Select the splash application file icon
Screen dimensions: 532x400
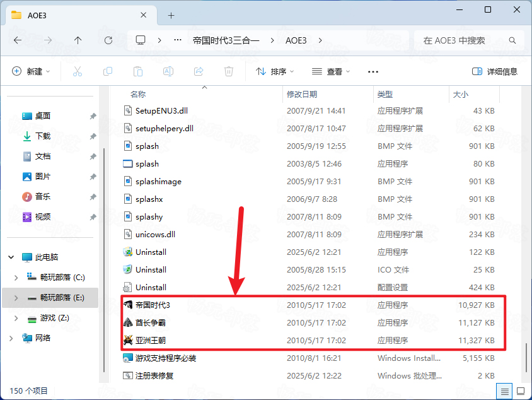[x=127, y=163]
